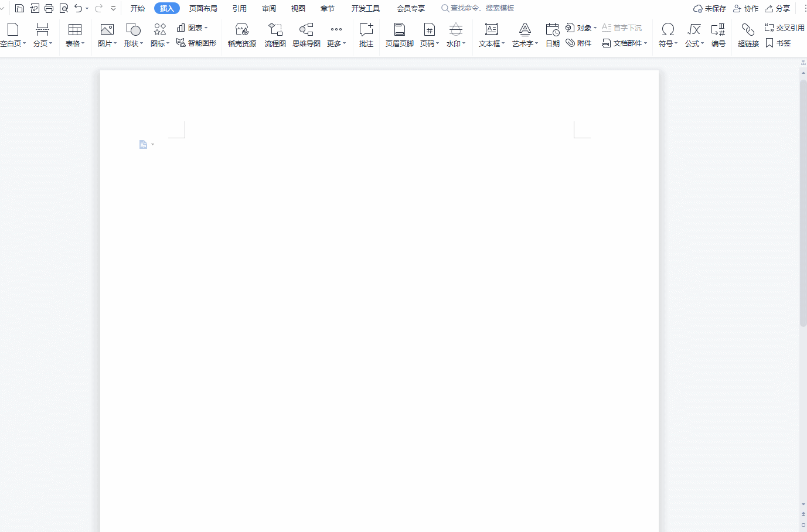Switch to the Home (开始) tab
This screenshot has width=807, height=532.
[x=138, y=8]
